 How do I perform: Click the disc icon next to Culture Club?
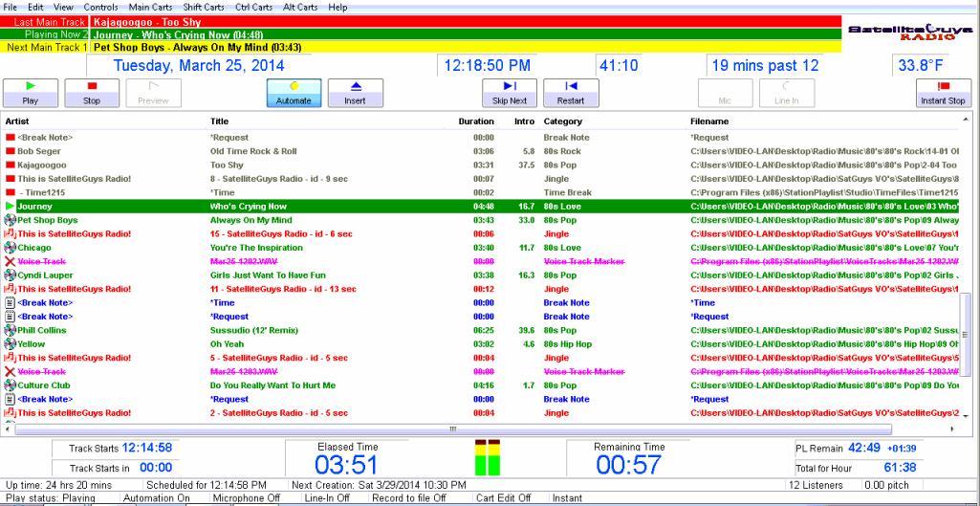tap(10, 385)
